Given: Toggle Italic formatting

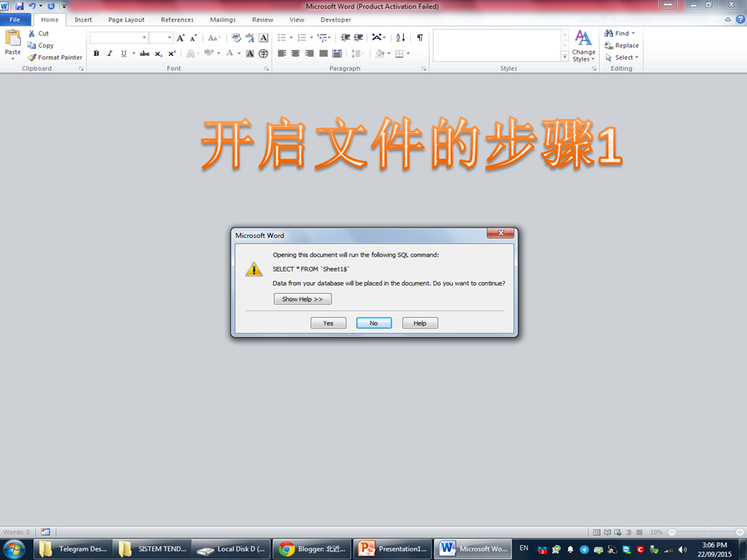Looking at the screenshot, I should coord(110,54).
